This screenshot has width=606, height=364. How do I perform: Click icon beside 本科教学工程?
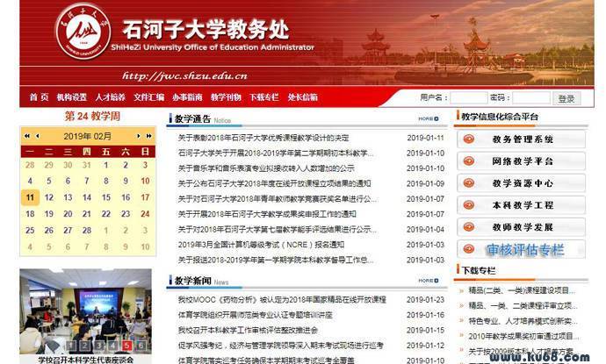click(x=469, y=205)
